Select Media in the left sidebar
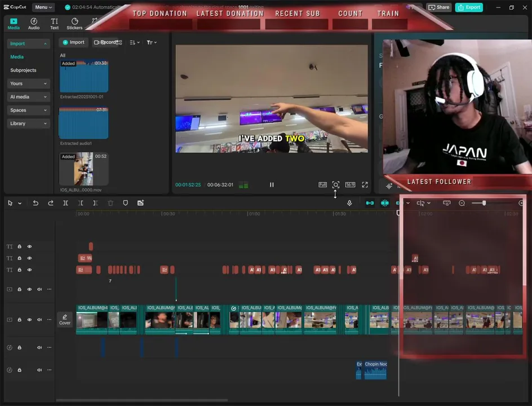 click(17, 57)
